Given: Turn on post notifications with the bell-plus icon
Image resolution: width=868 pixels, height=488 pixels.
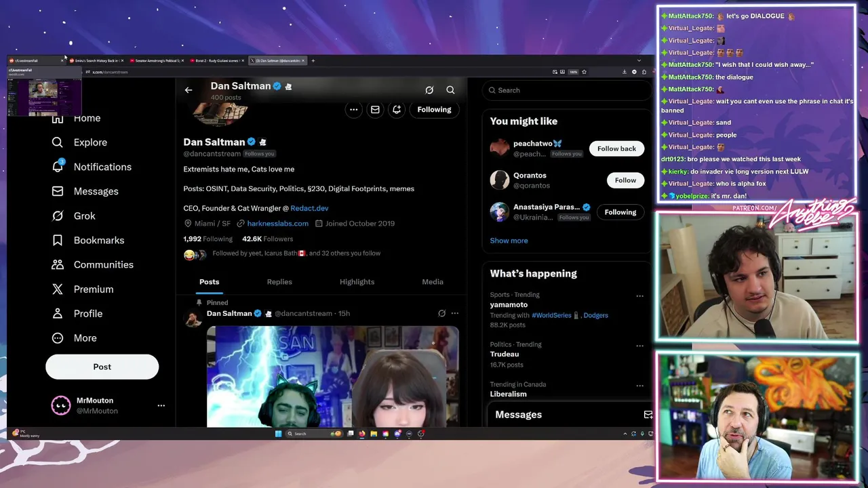Looking at the screenshot, I should coord(397,109).
